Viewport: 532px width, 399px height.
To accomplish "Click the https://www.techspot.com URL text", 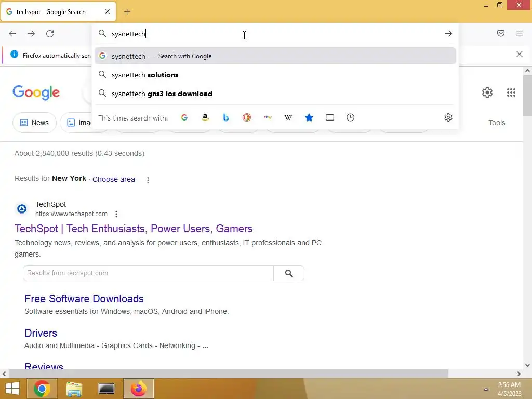I will click(x=71, y=214).
